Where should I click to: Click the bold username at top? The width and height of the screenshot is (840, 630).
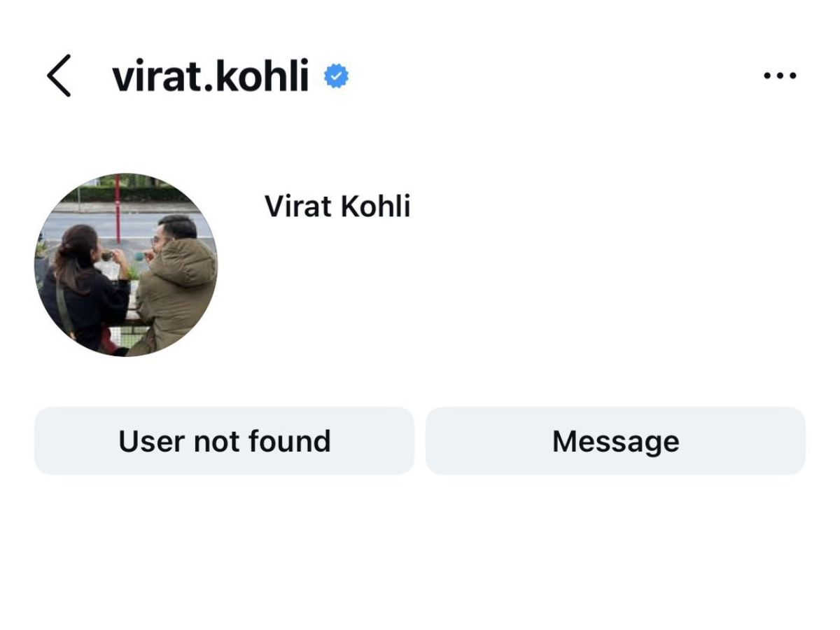tap(210, 76)
